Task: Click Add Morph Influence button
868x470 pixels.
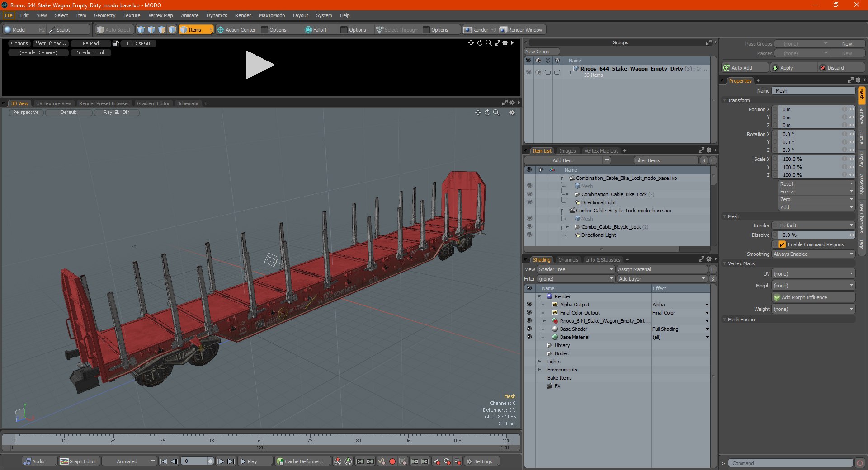Action: 813,297
